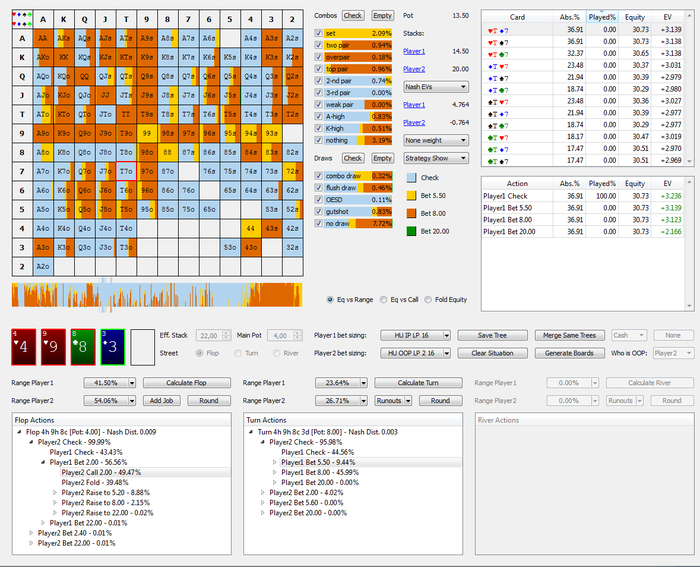Click the orange 'Bet 8.00' legend swatch
The image size is (700, 567).
(411, 213)
